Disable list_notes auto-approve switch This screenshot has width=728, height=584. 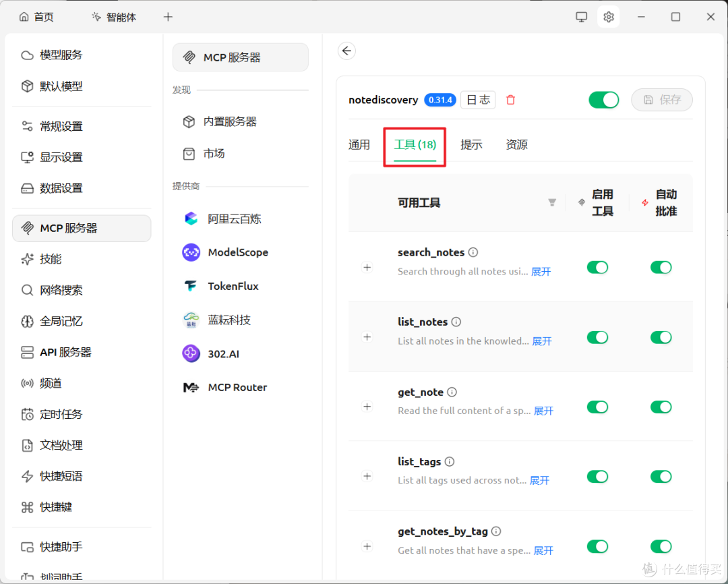(661, 337)
